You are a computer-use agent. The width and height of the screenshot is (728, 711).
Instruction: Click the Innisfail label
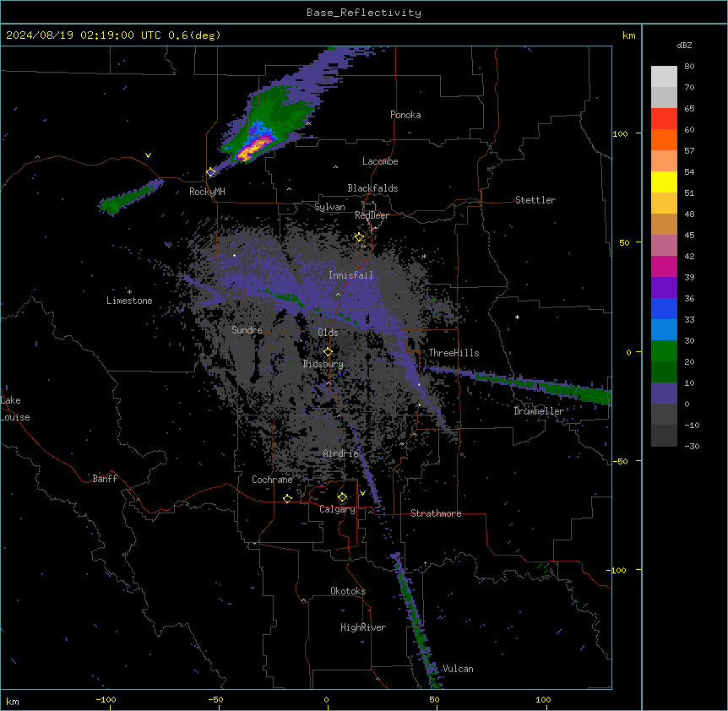coord(350,275)
